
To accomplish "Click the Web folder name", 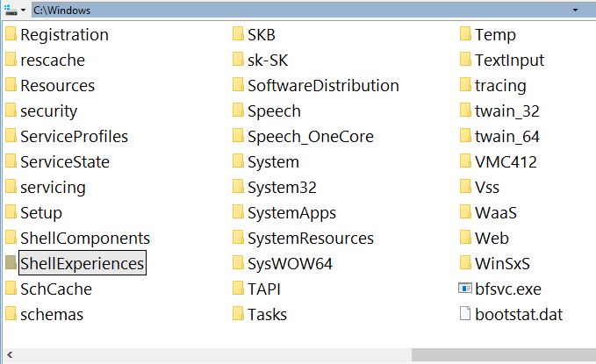I will pos(492,239).
